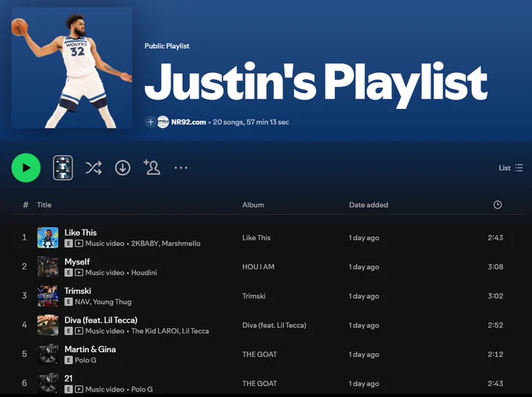Sort by the Title column header

(x=44, y=205)
